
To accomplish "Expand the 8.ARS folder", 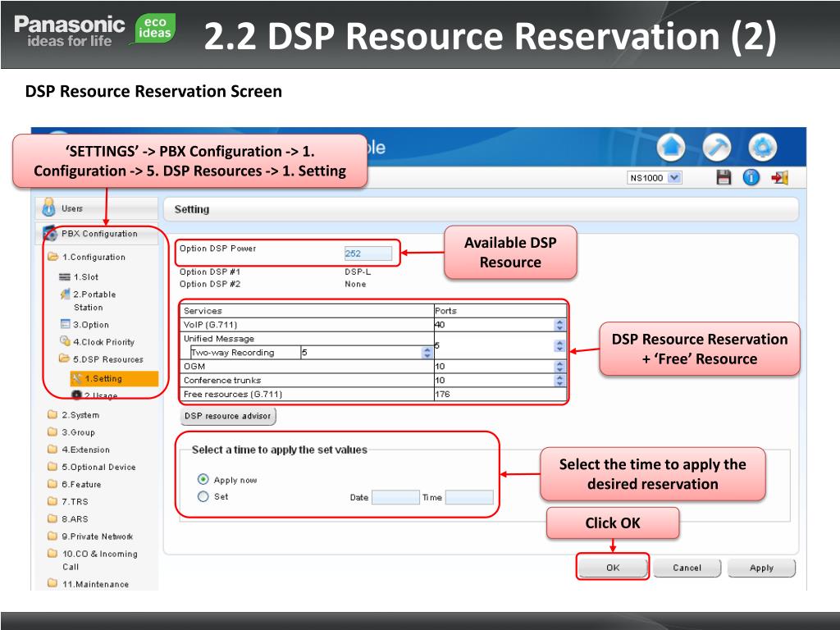I will pos(68,519).
